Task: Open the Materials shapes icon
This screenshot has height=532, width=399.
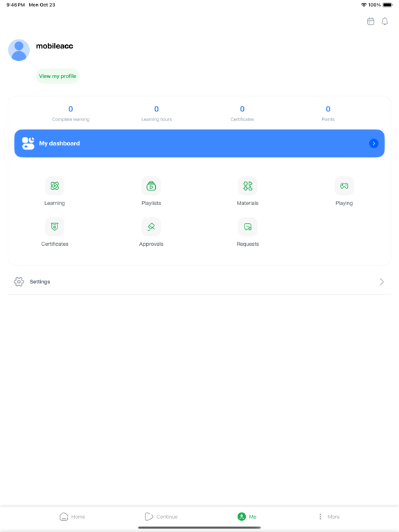Action: coord(248,186)
